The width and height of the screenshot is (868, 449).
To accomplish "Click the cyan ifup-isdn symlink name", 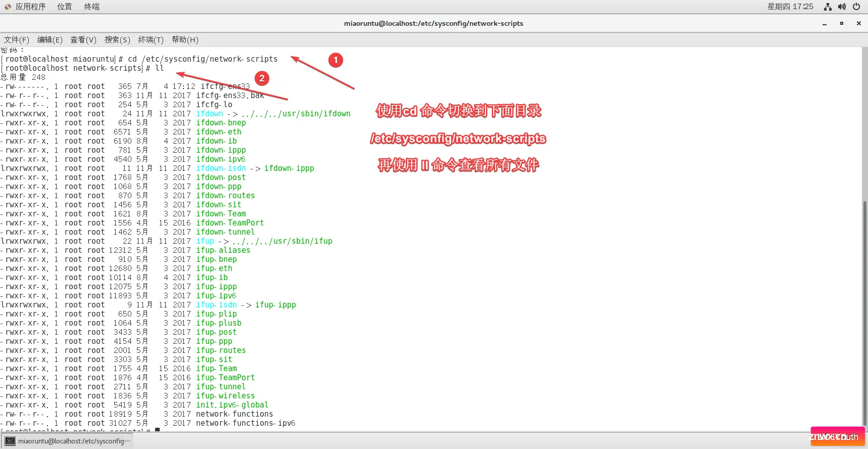I will tap(216, 305).
